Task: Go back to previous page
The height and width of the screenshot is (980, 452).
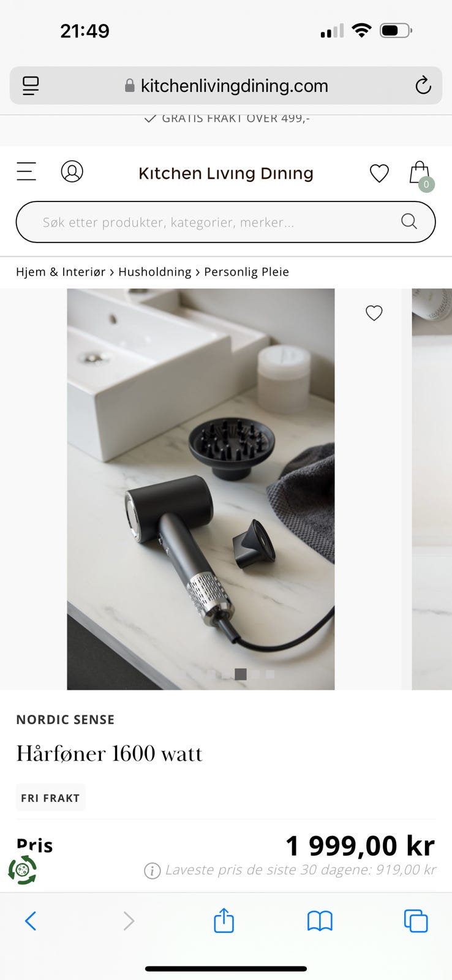Action: (31, 921)
